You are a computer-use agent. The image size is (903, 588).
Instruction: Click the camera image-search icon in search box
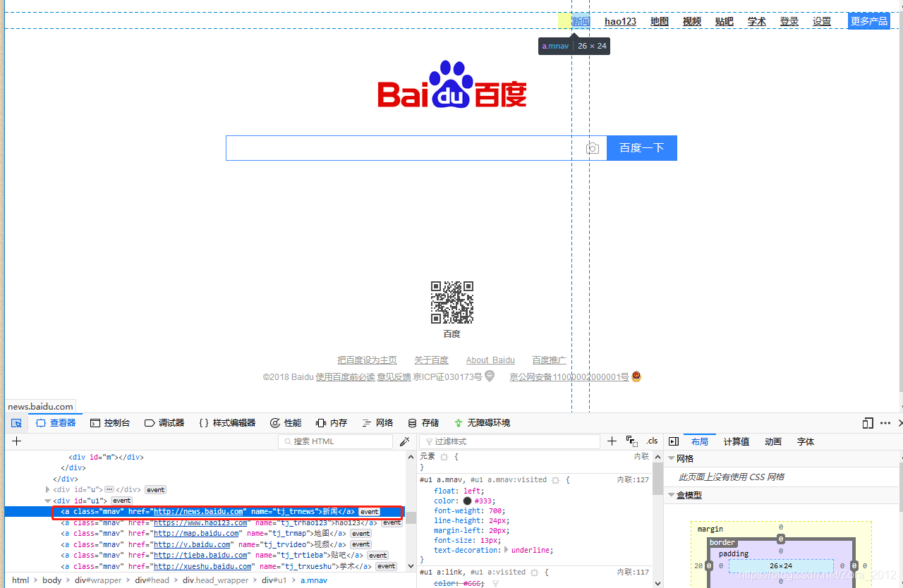click(x=593, y=148)
